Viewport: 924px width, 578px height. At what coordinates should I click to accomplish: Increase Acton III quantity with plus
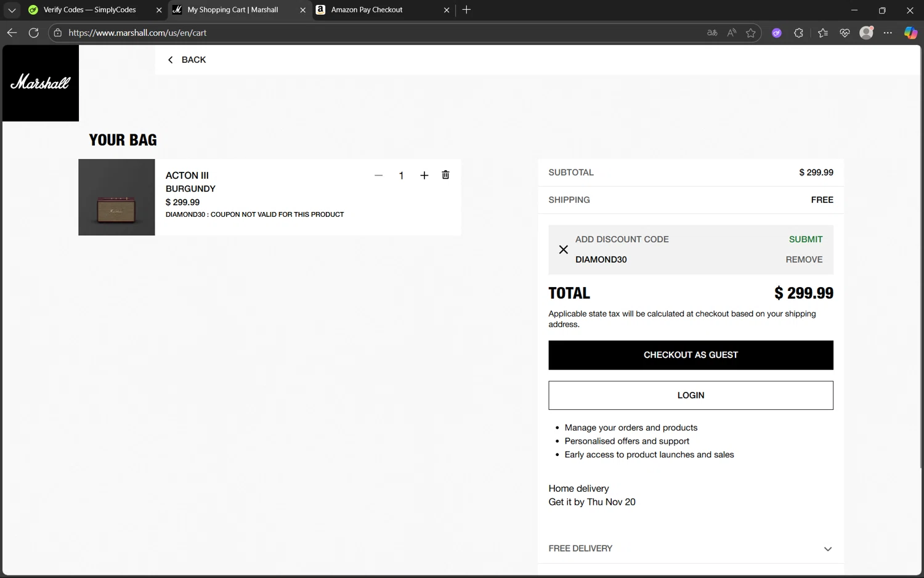(424, 176)
